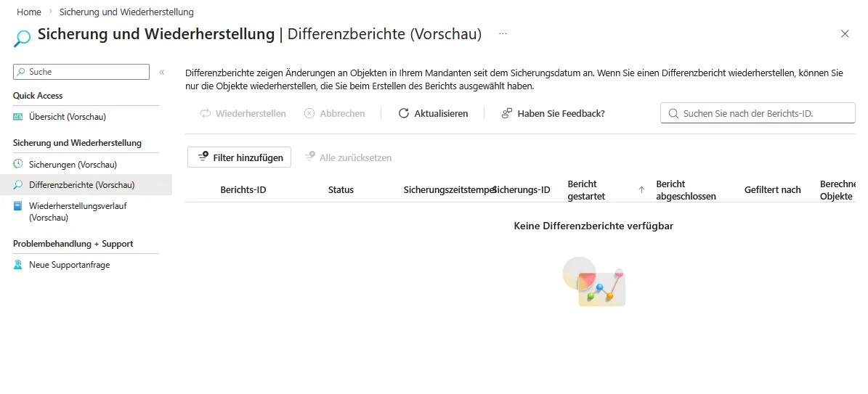868x394 pixels.
Task: Open Wiederherstellungsverlauf (Vorschau) menu item
Action: 78,211
